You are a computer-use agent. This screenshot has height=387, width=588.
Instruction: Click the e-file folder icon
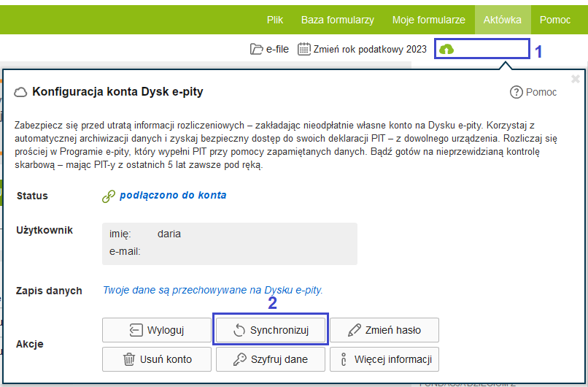tap(256, 49)
